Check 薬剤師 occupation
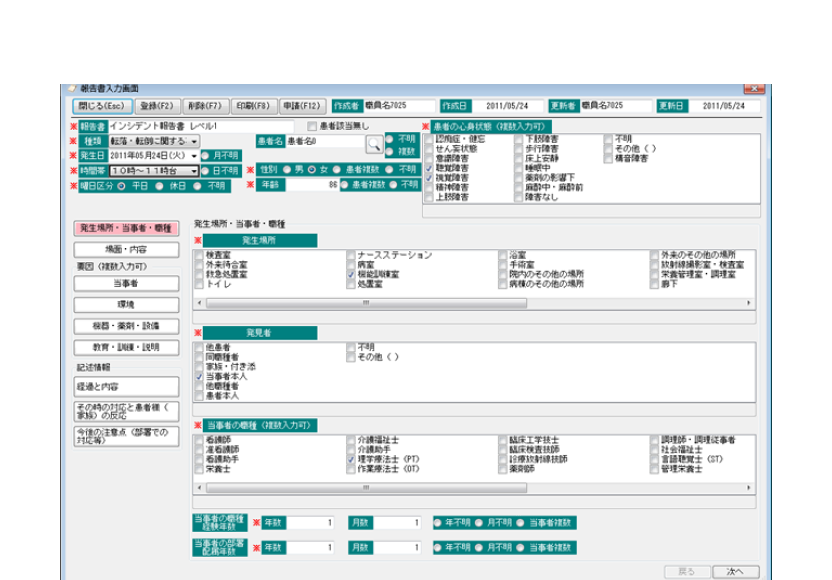This screenshot has width=832, height=580. point(502,470)
